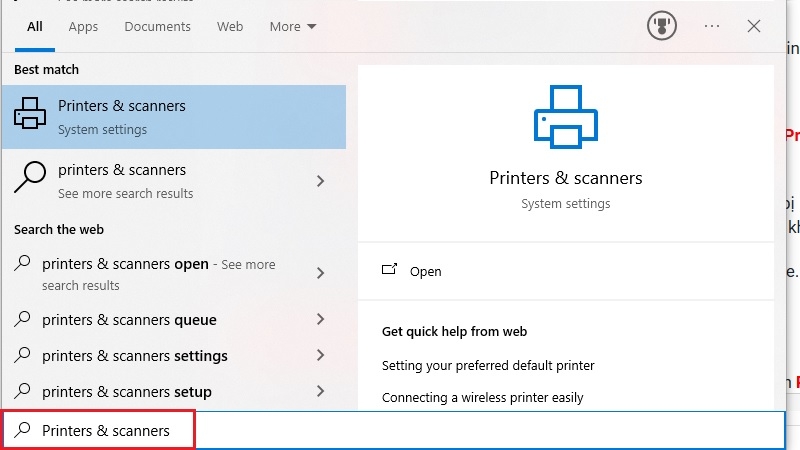Click search icon next to 'printers & scanners settings'

click(22, 355)
